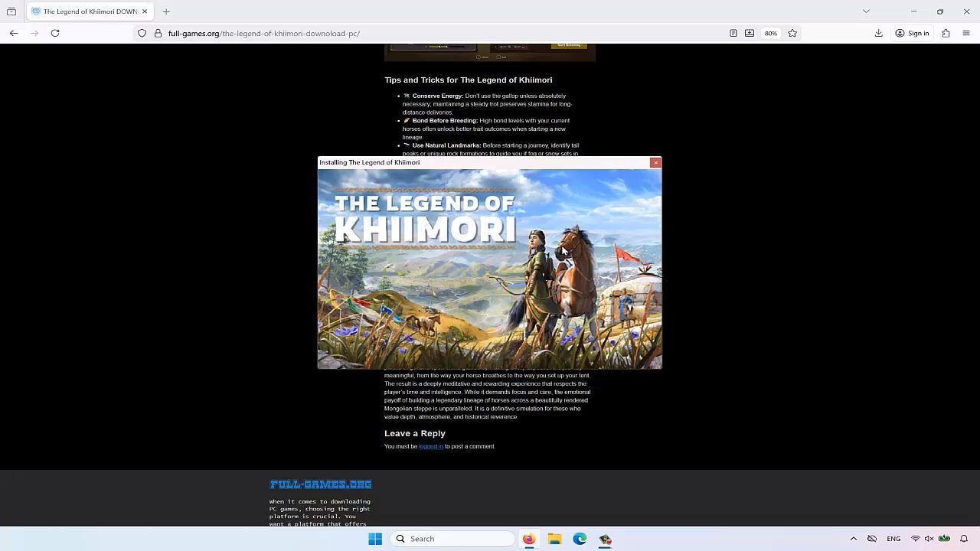This screenshot has width=980, height=551.
Task: Toggle Reader View in the address bar
Action: pos(733,33)
